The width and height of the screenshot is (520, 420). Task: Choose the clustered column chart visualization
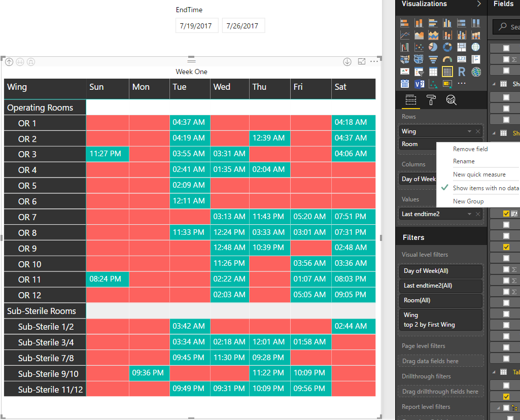pos(447,23)
